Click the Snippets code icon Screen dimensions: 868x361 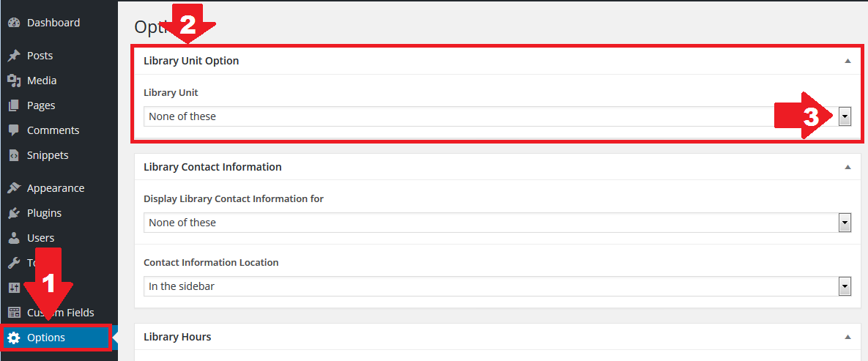pyautogui.click(x=13, y=155)
